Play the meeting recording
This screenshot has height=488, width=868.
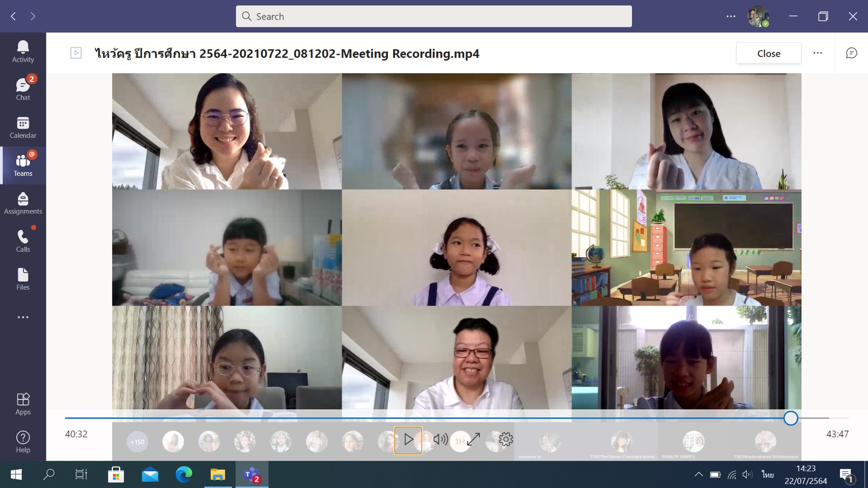click(x=408, y=440)
